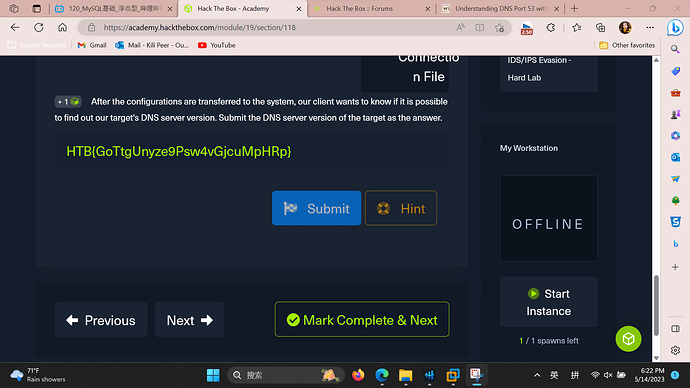Refresh the Hack The Box page
The image size is (690, 388).
click(x=39, y=28)
